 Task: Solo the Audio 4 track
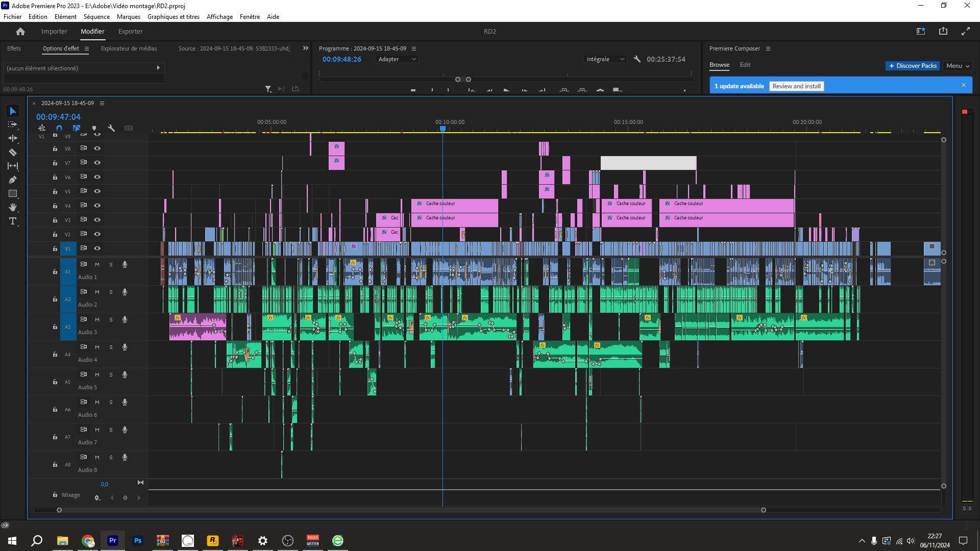tap(111, 347)
